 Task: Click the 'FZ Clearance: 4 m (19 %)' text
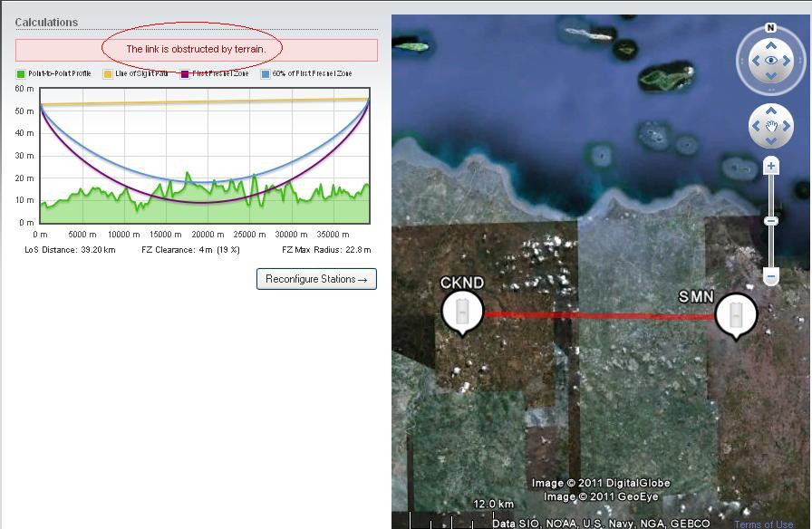tap(190, 249)
